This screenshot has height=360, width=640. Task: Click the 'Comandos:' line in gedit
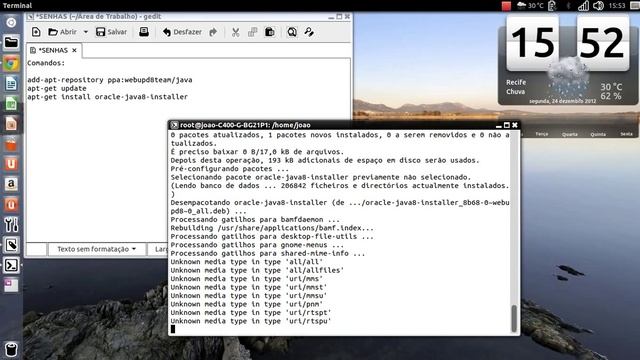[46, 63]
